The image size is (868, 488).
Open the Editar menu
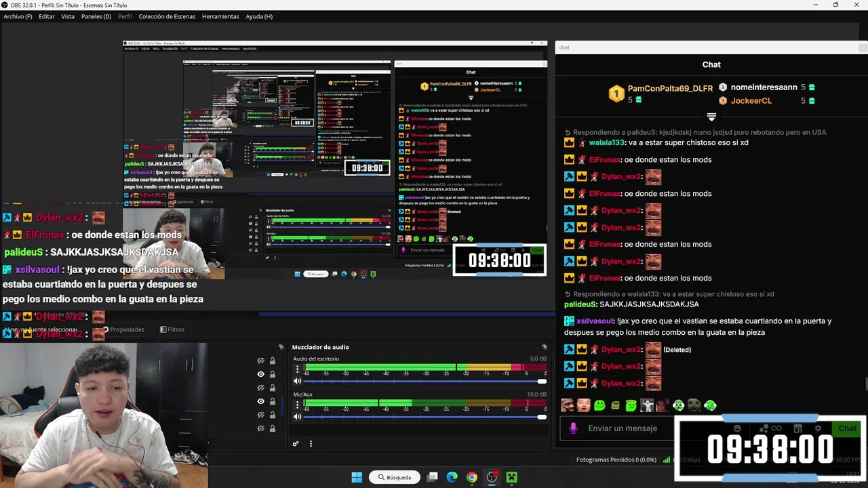click(47, 16)
